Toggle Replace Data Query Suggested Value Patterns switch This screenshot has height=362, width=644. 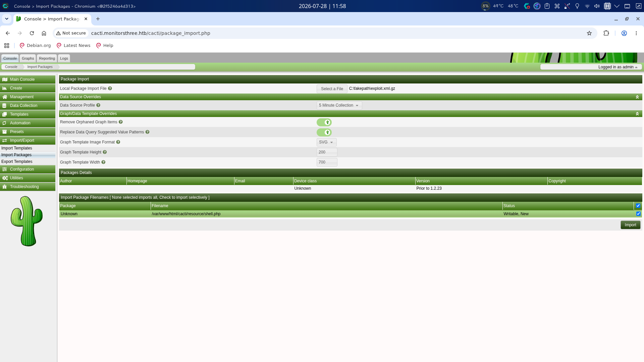coord(324,132)
